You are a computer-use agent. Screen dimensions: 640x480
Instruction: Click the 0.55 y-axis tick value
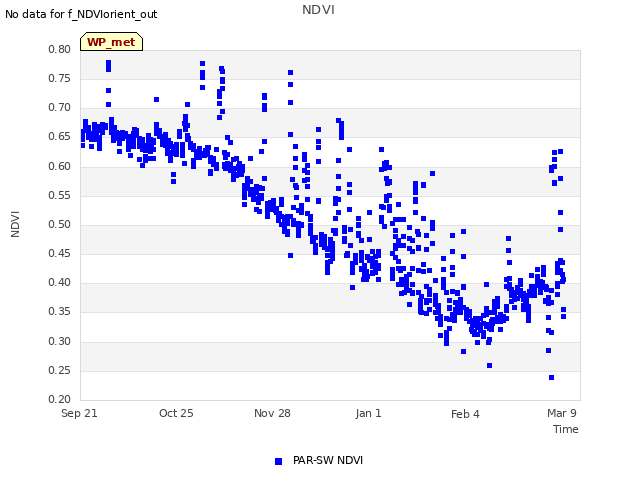[60, 196]
